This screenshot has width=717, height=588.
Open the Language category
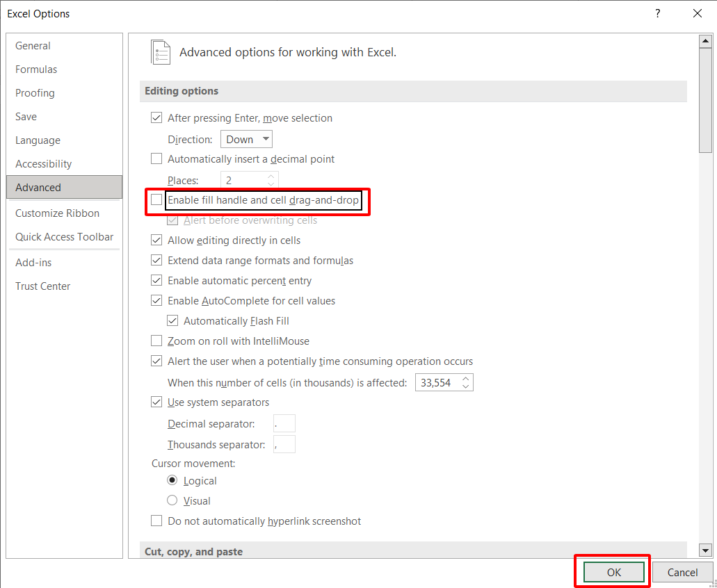click(64, 140)
